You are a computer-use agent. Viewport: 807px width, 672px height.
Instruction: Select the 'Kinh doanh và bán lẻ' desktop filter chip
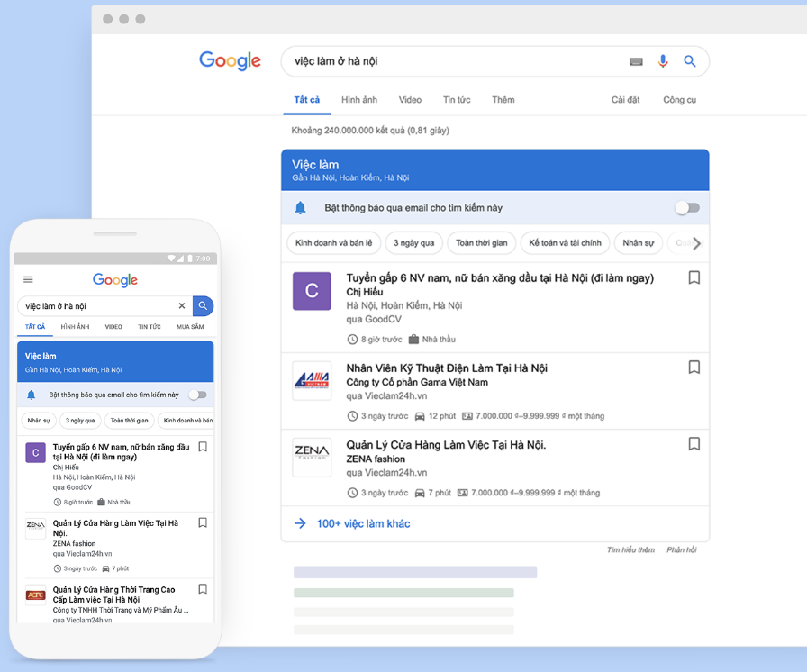(333, 243)
